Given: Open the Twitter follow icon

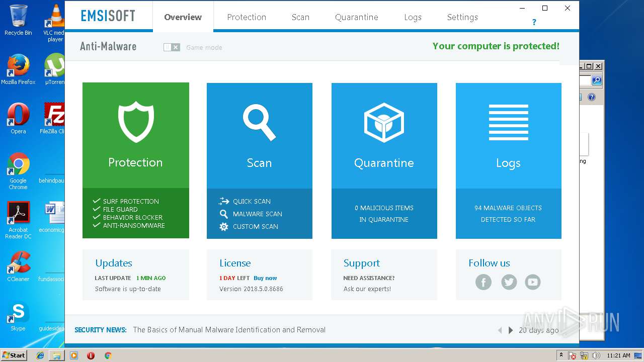Looking at the screenshot, I should tap(509, 282).
